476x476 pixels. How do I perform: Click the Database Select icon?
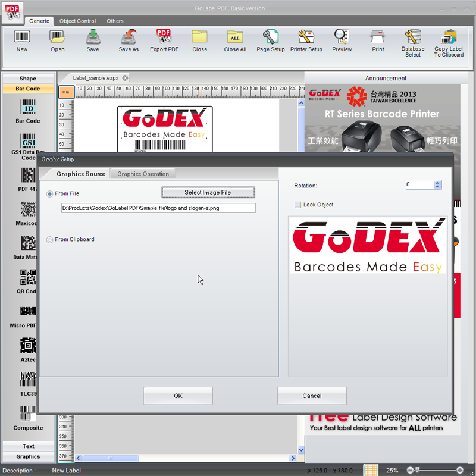(413, 36)
